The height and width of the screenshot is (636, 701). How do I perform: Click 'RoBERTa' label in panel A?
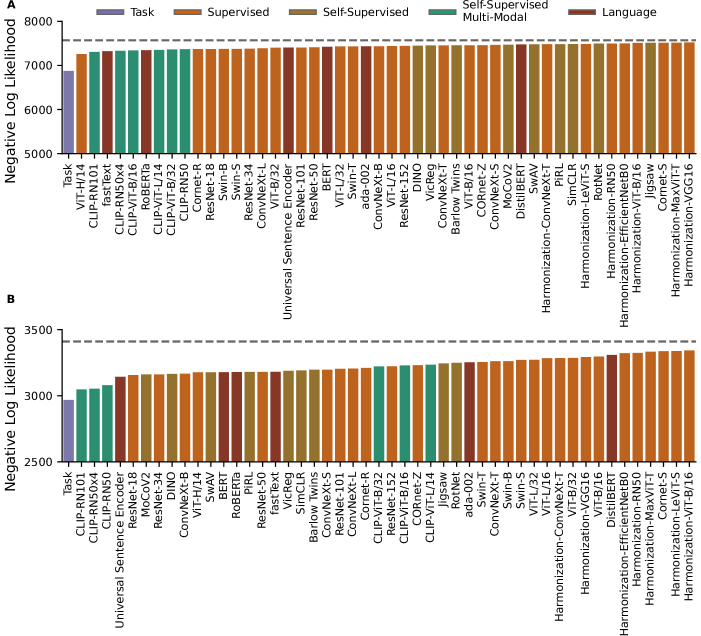coord(145,187)
